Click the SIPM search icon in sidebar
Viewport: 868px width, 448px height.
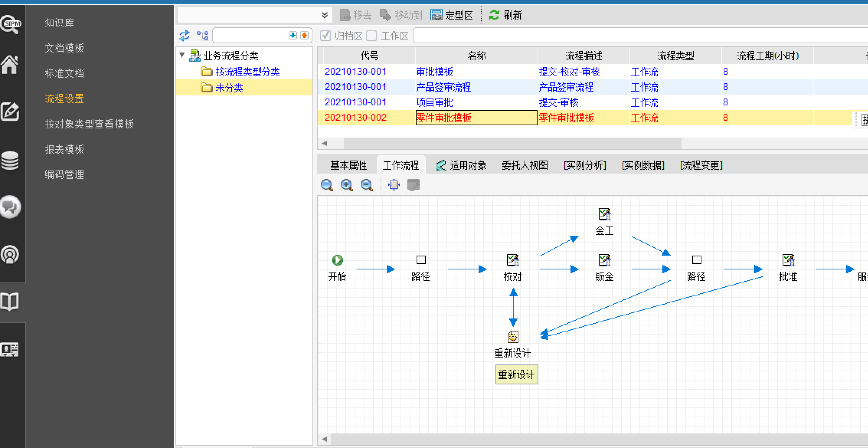pos(11,24)
